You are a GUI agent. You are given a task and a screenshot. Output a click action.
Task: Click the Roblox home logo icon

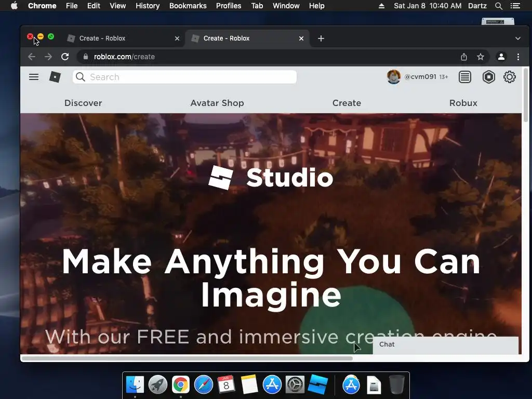click(55, 77)
